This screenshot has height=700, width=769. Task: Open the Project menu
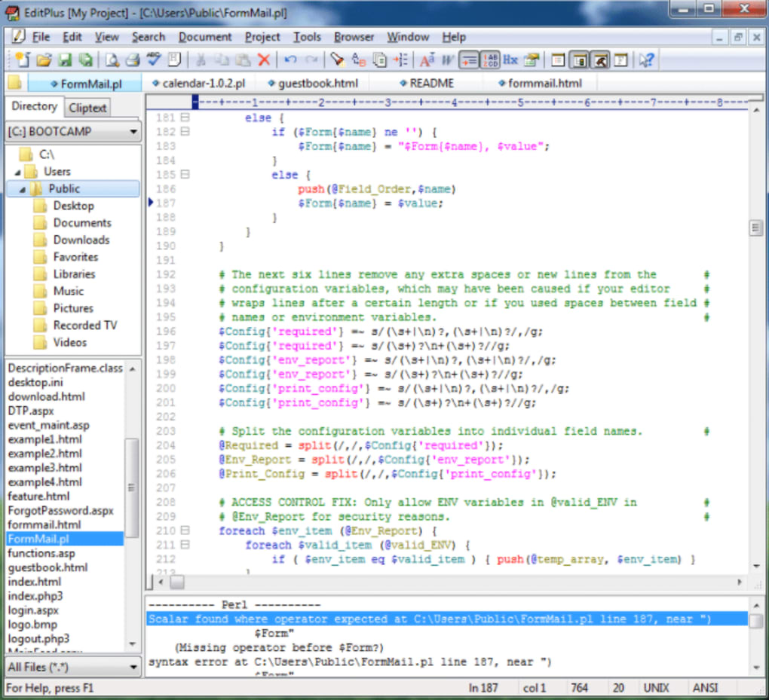coord(262,37)
